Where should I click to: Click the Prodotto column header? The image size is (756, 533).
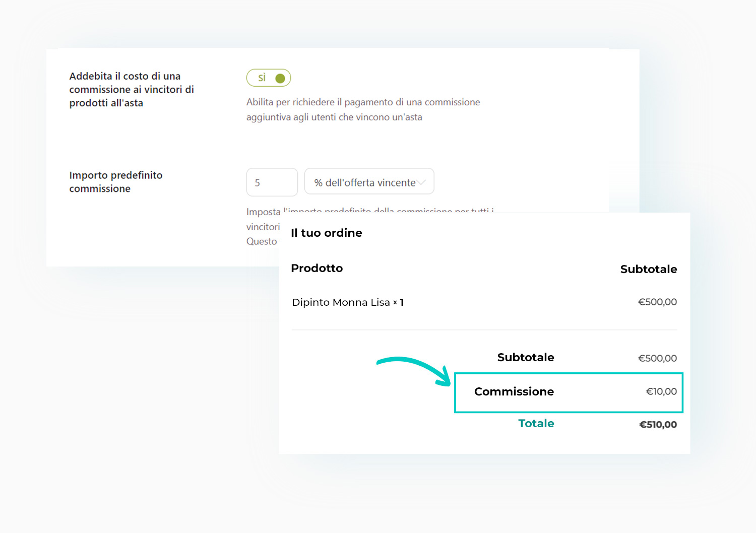coord(317,268)
